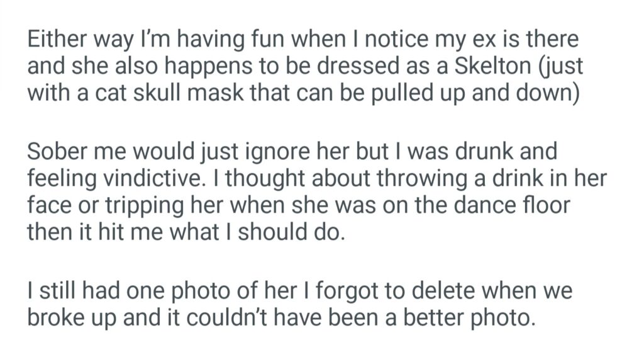Click the word 'vindictive'
This screenshot has height=352, width=644.
(x=148, y=179)
